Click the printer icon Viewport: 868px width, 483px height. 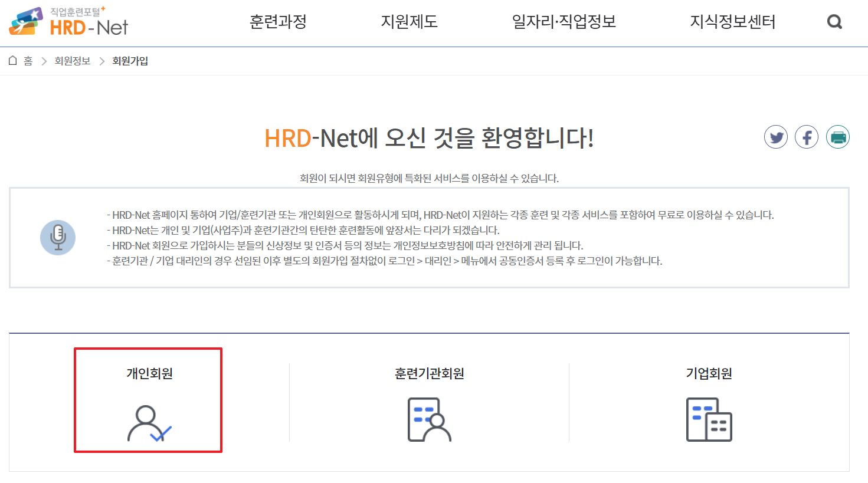point(838,137)
